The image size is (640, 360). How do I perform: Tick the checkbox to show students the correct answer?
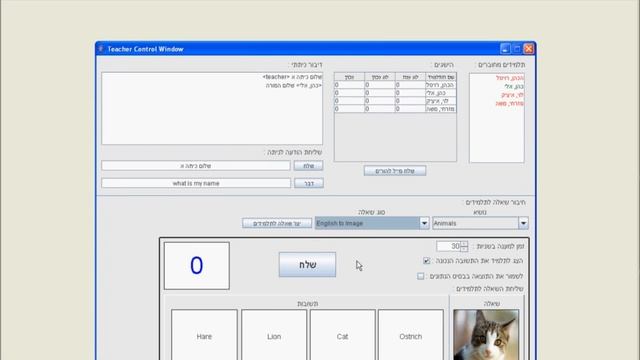click(x=427, y=261)
